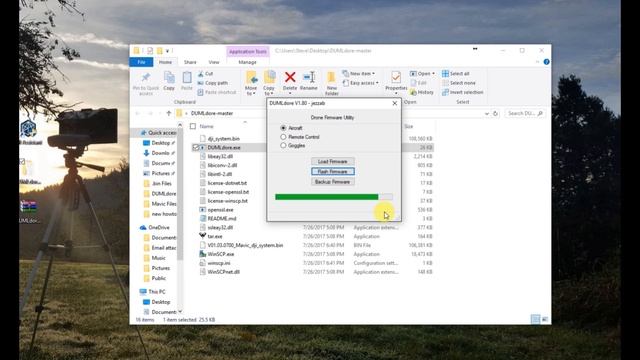Image resolution: width=640 pixels, height=360 pixels.
Task: Refresh the folder view
Action: [496, 113]
